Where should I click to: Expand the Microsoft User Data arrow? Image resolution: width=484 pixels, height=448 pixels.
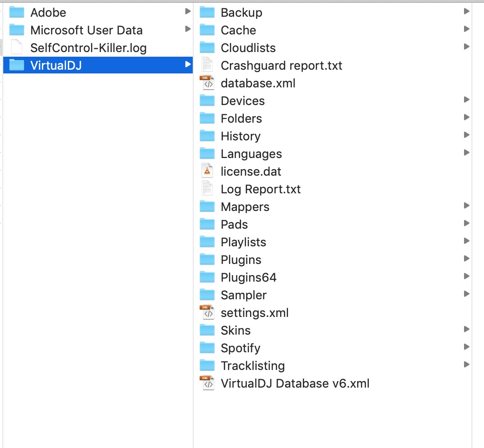(x=188, y=29)
